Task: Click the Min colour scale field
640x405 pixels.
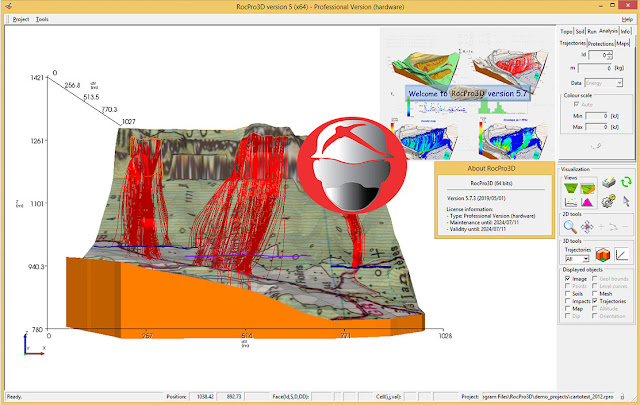Action: pos(597,116)
